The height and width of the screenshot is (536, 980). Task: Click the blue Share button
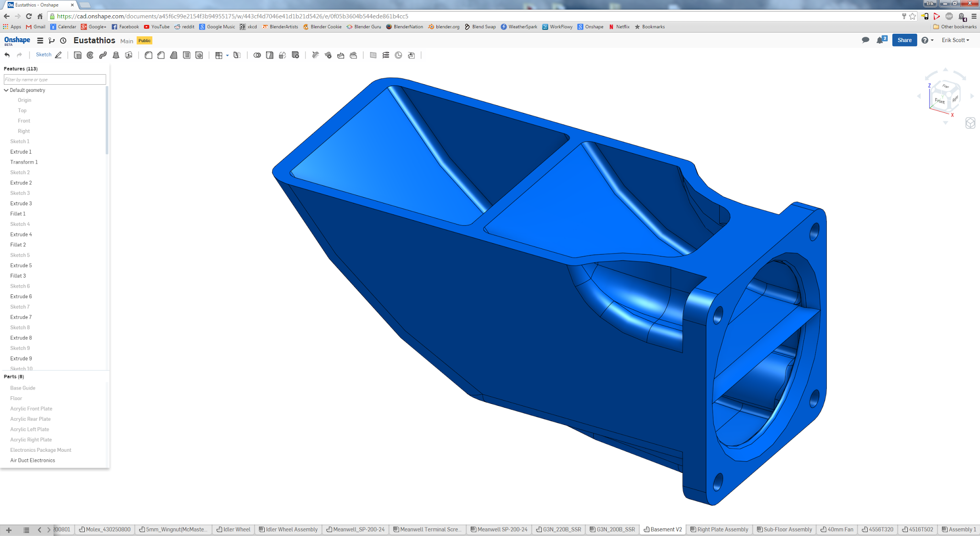(x=904, y=40)
